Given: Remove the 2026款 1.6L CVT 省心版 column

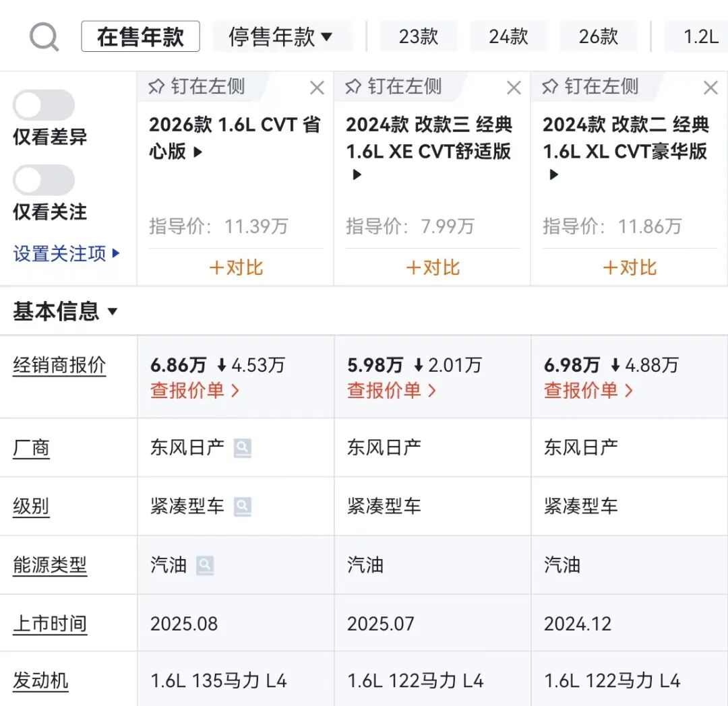Looking at the screenshot, I should point(317,88).
